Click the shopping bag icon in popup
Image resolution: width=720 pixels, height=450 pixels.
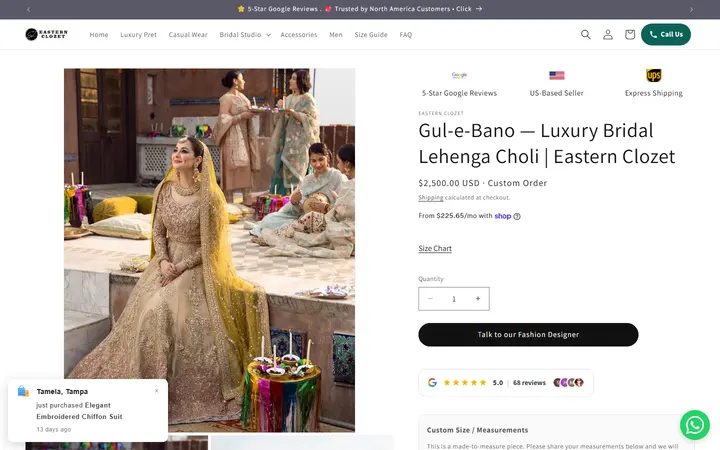click(23, 391)
